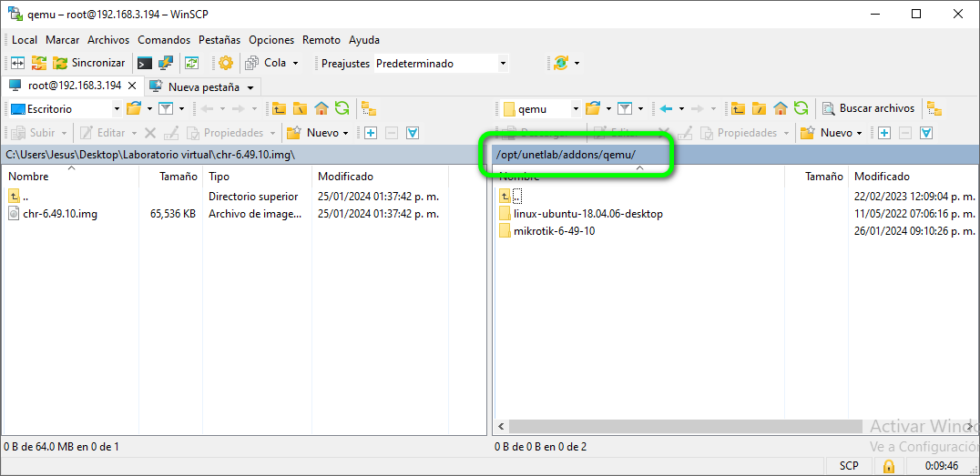
Task: Open Preajustes Predeterminado combo box
Action: (441, 63)
